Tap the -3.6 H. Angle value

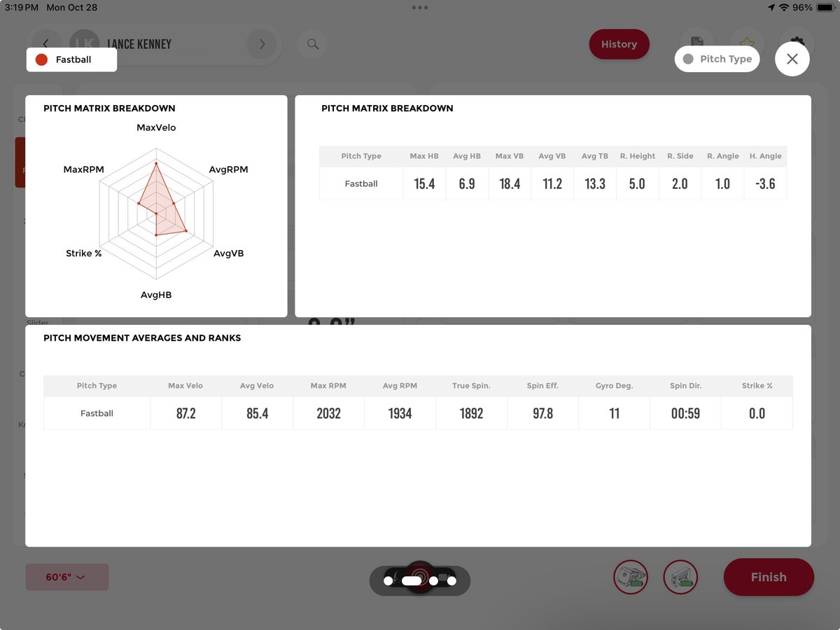click(765, 183)
